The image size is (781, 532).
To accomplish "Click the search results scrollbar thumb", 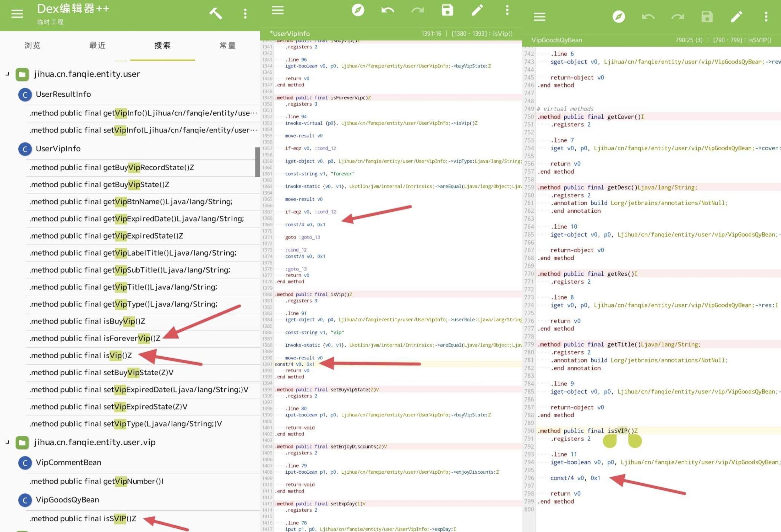I will coord(257,162).
